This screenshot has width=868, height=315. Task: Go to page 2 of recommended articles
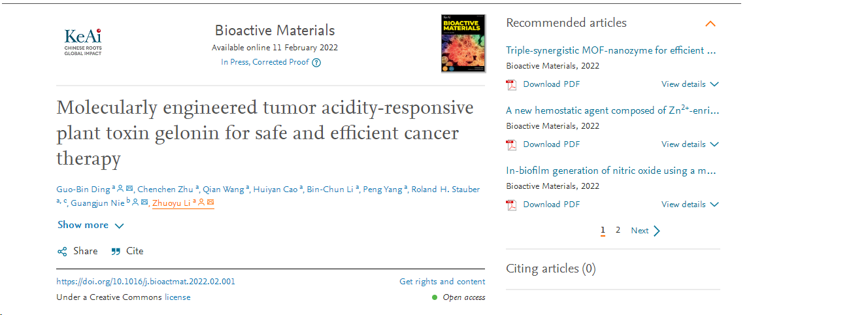618,230
